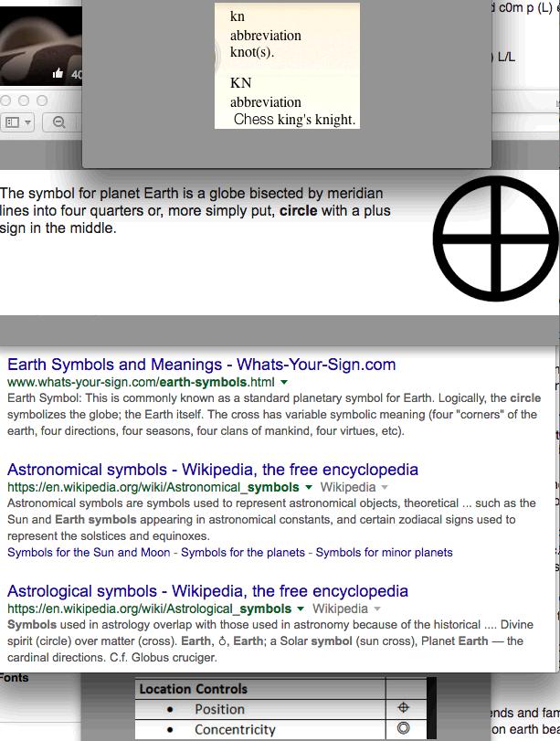Screen dimensions: 560x741
Task: Click 'knot(s).' definition text
Action: 252,52
